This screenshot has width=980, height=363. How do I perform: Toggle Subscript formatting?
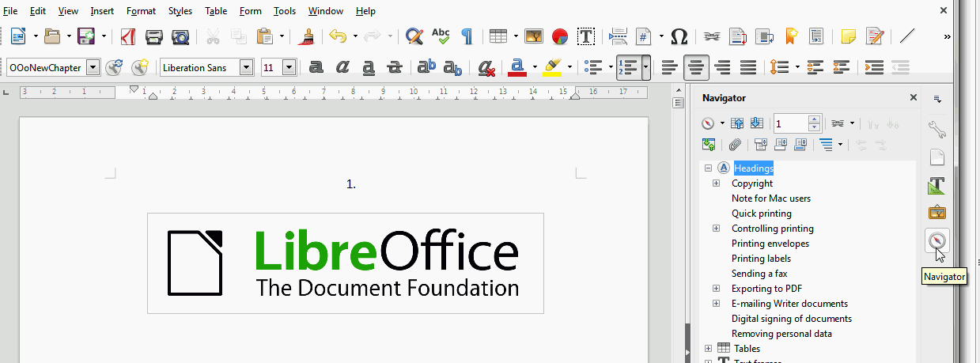pyautogui.click(x=453, y=68)
